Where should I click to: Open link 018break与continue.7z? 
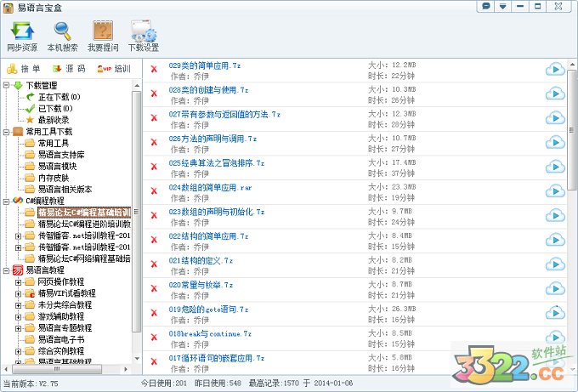[210, 333]
